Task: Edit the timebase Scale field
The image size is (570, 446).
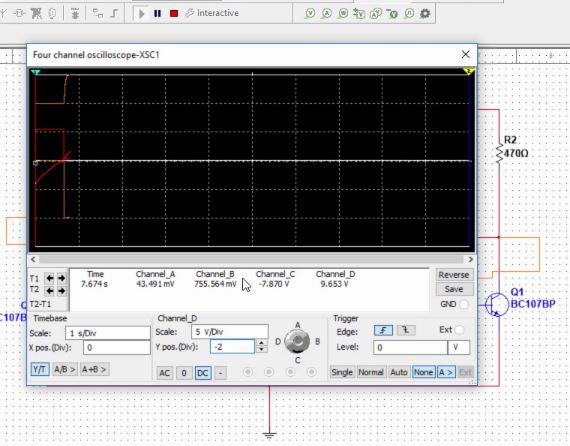Action: (108, 333)
